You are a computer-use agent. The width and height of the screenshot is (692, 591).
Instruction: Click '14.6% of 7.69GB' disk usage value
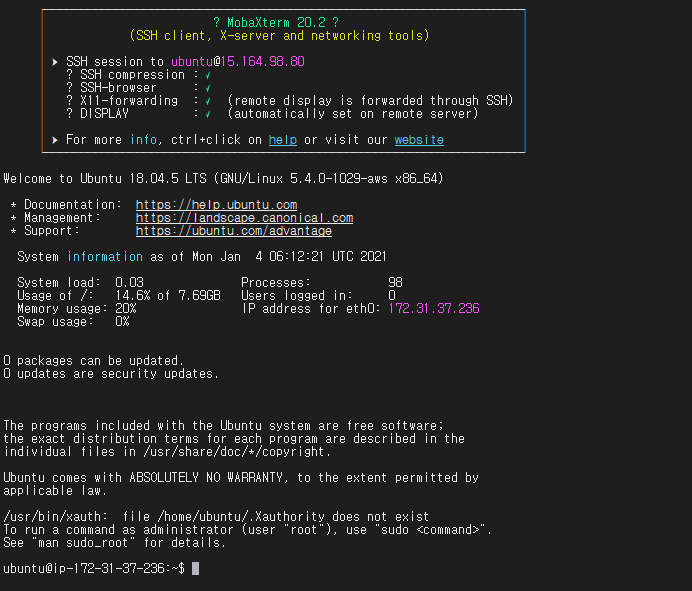[x=168, y=296]
